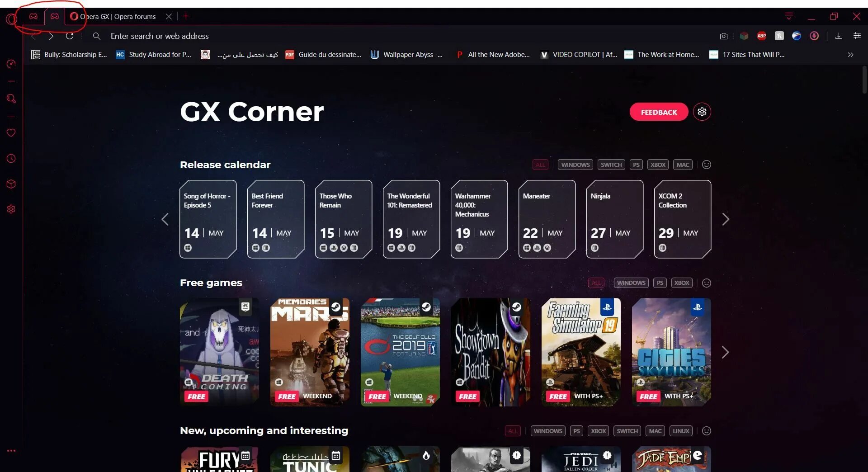
Task: Show next Free games entries
Action: [x=726, y=352]
